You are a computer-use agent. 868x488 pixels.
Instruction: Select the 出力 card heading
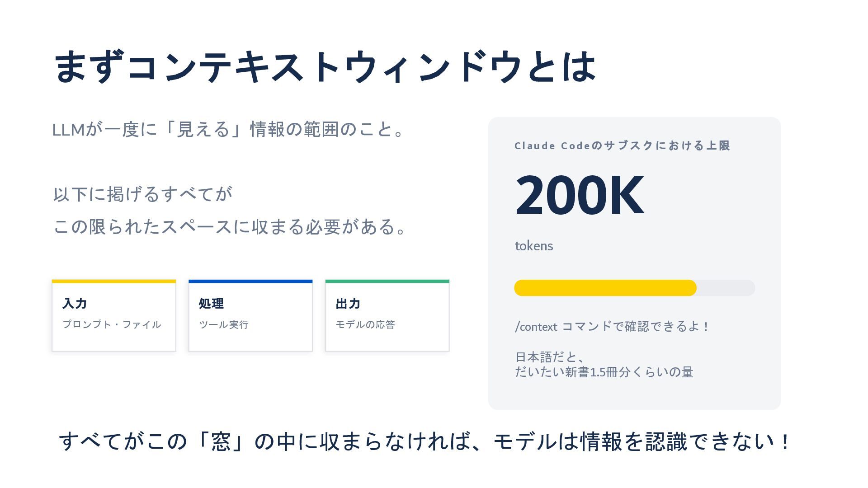tap(348, 304)
